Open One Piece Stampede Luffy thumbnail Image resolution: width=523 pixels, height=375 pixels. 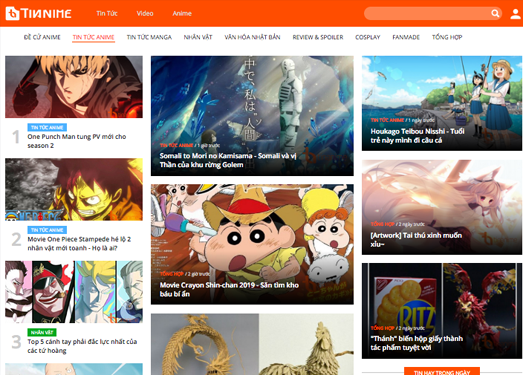74,189
